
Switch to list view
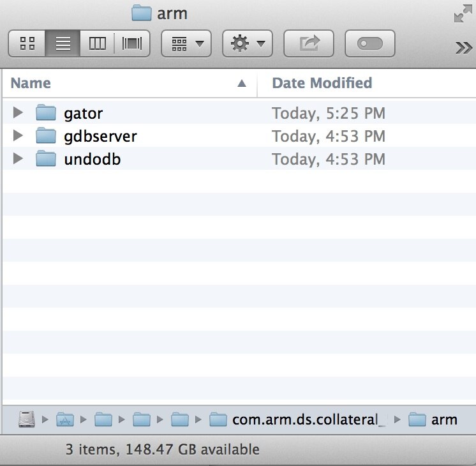pos(63,43)
